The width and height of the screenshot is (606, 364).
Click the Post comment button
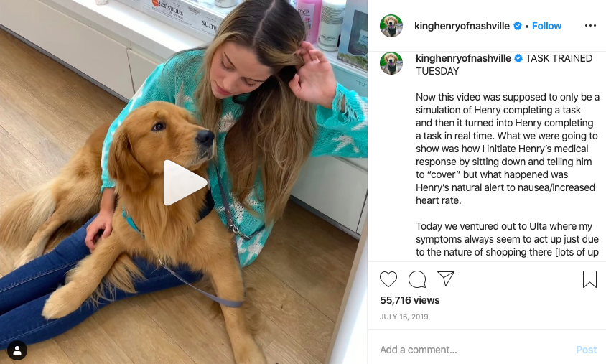point(587,350)
